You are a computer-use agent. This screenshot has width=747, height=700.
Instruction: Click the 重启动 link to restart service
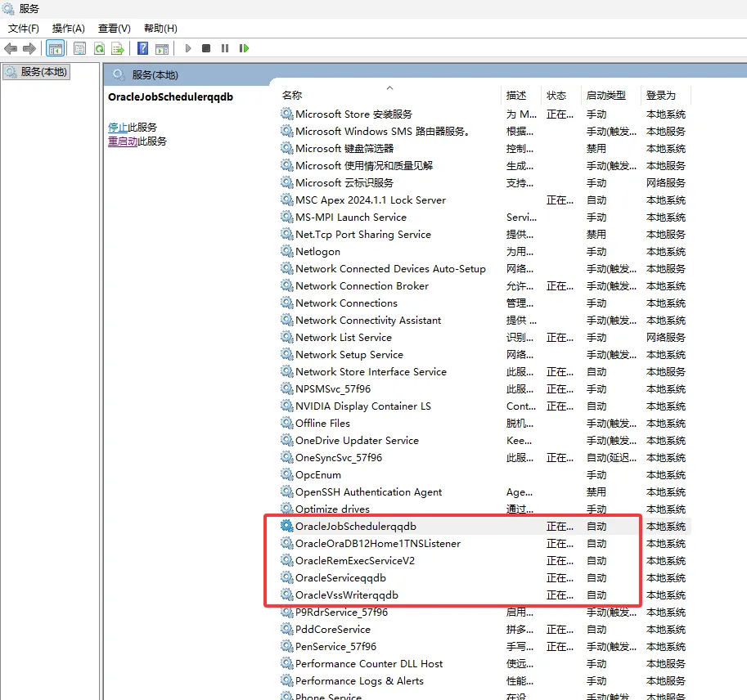click(x=123, y=141)
